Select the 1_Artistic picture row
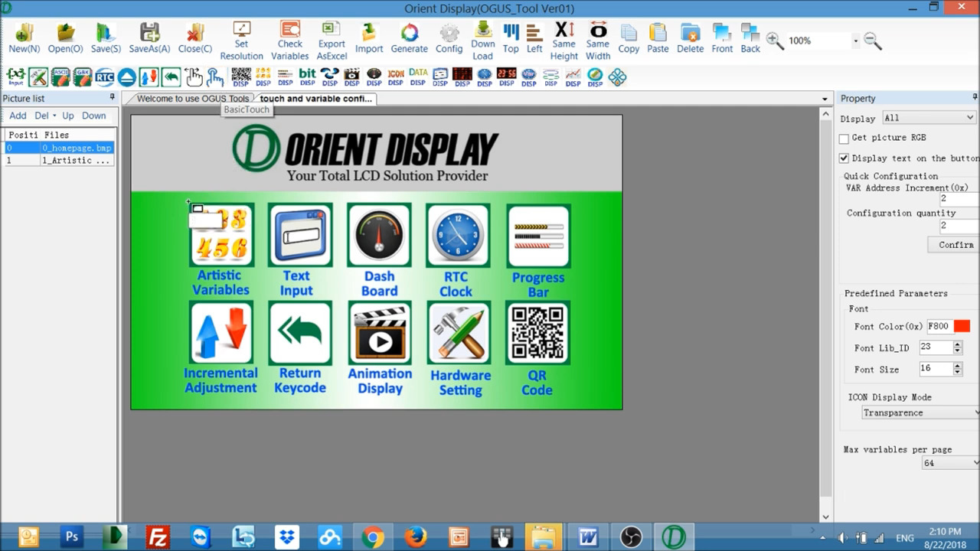Image resolution: width=980 pixels, height=551 pixels. [x=59, y=160]
